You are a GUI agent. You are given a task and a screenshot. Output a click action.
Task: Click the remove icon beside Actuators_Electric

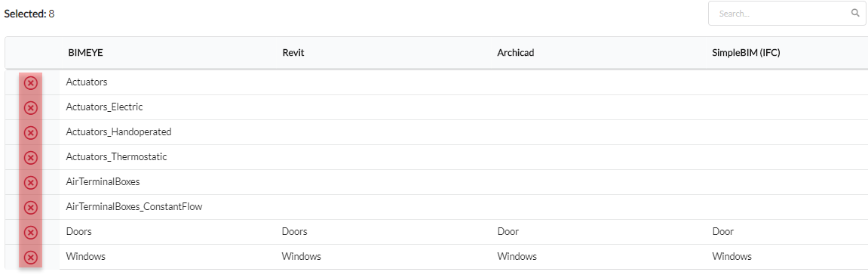tap(31, 107)
